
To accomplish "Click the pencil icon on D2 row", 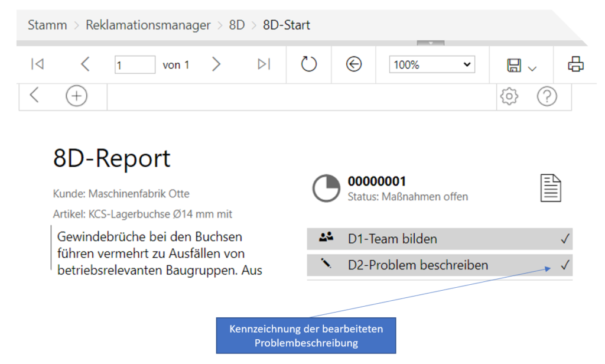I will [326, 264].
